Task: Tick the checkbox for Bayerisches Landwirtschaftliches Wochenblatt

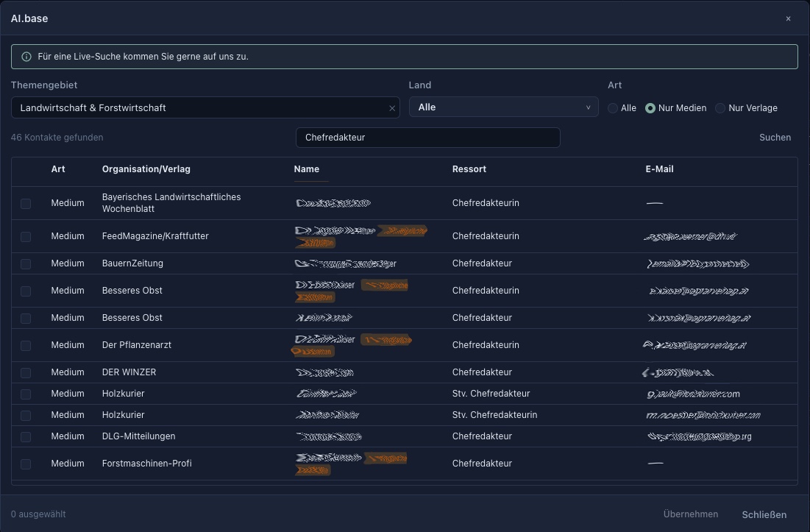Action: (26, 204)
